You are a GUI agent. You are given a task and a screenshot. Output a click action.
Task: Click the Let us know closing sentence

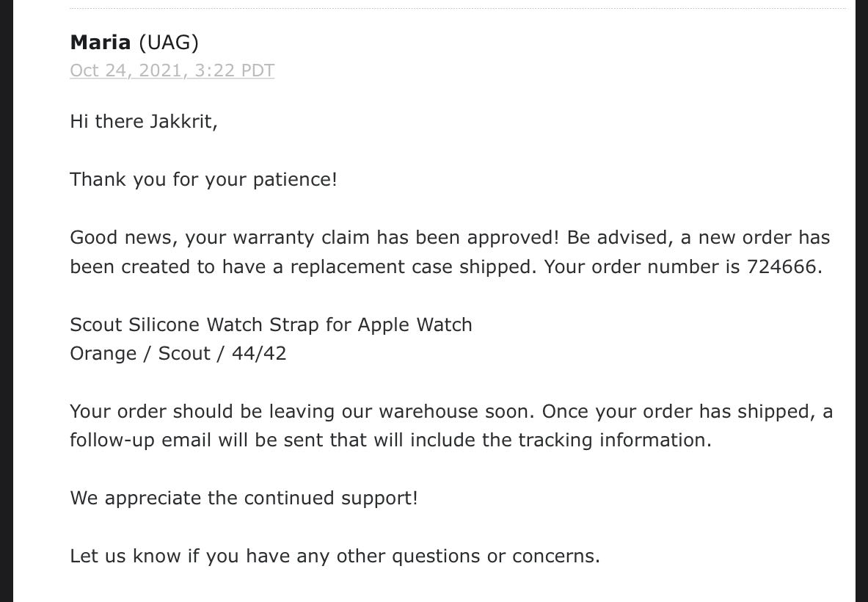[335, 556]
